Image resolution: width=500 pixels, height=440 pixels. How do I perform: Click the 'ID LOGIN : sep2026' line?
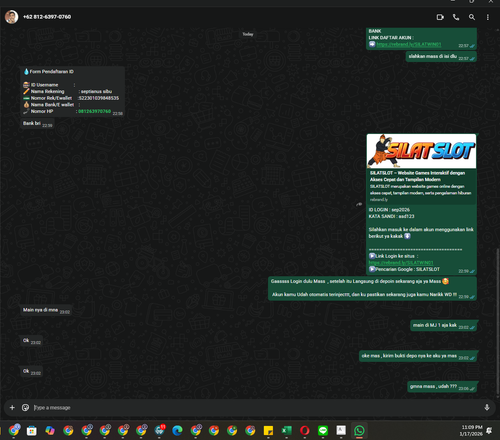click(x=389, y=210)
